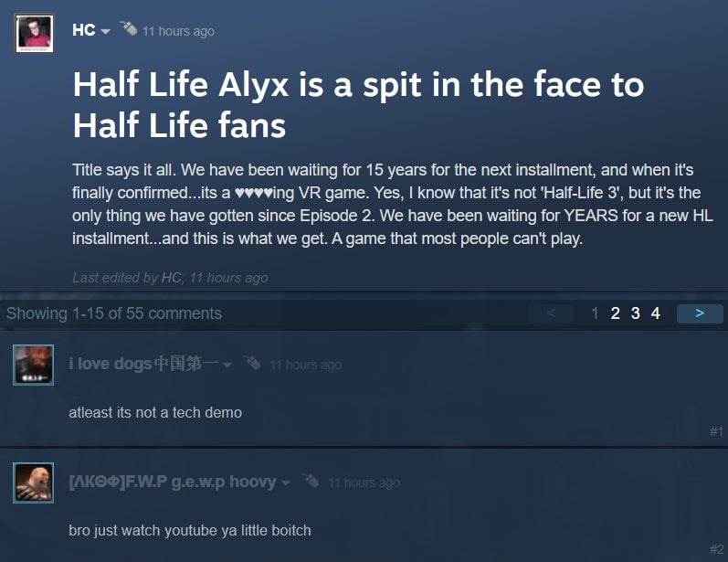
Task: Open hoovy's Heavy avatar thumbnail
Action: point(34,483)
